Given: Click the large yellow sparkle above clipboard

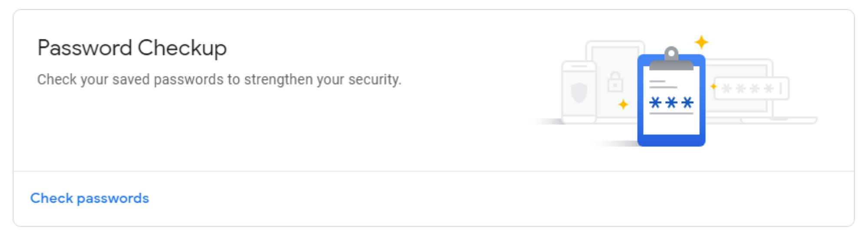Looking at the screenshot, I should click(701, 42).
